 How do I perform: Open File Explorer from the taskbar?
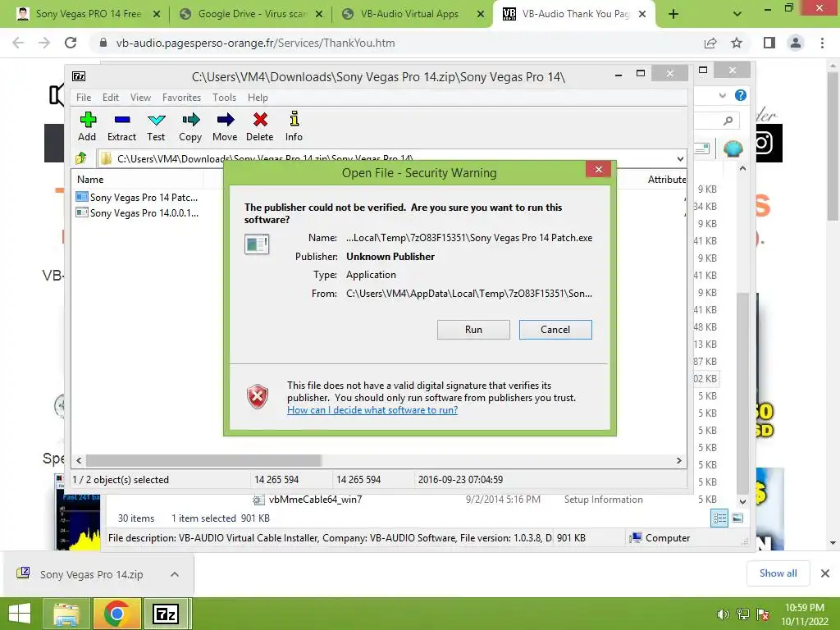click(x=66, y=614)
